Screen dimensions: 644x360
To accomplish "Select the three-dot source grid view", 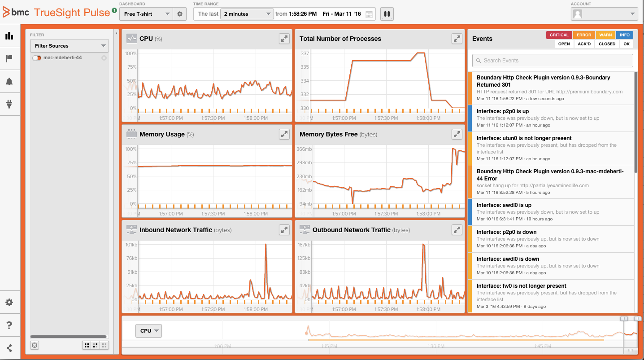I will pyautogui.click(x=96, y=345).
